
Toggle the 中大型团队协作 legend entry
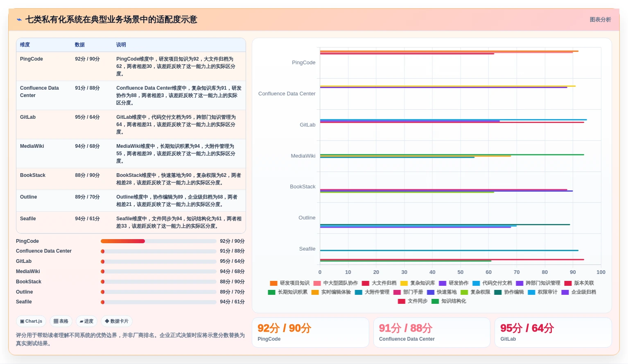[x=336, y=283]
